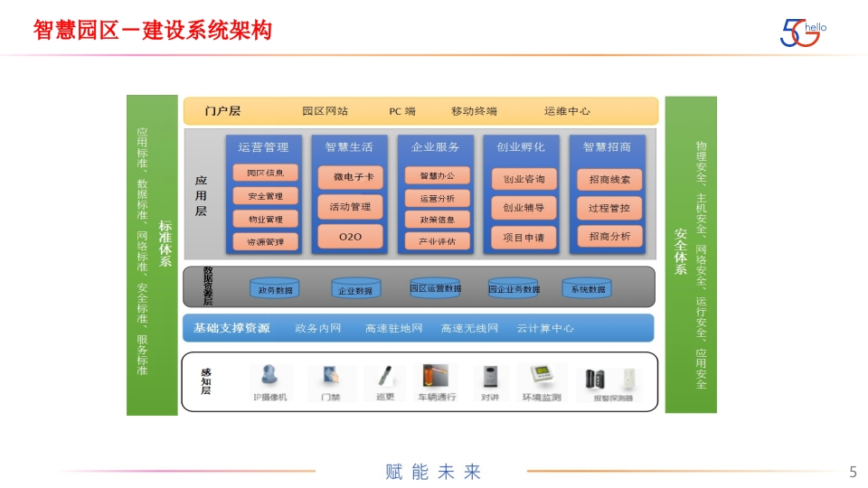The image size is (868, 488).
Task: Click the 高速无线网 text
Action: pyautogui.click(x=469, y=329)
